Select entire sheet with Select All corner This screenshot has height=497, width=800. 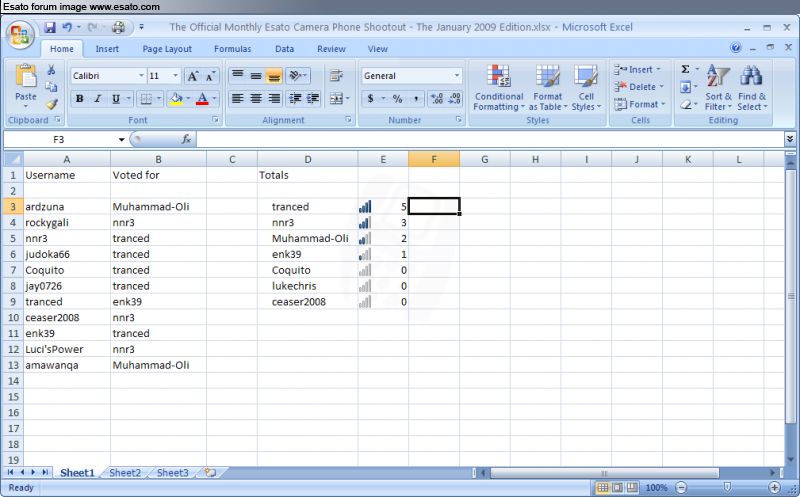13,159
